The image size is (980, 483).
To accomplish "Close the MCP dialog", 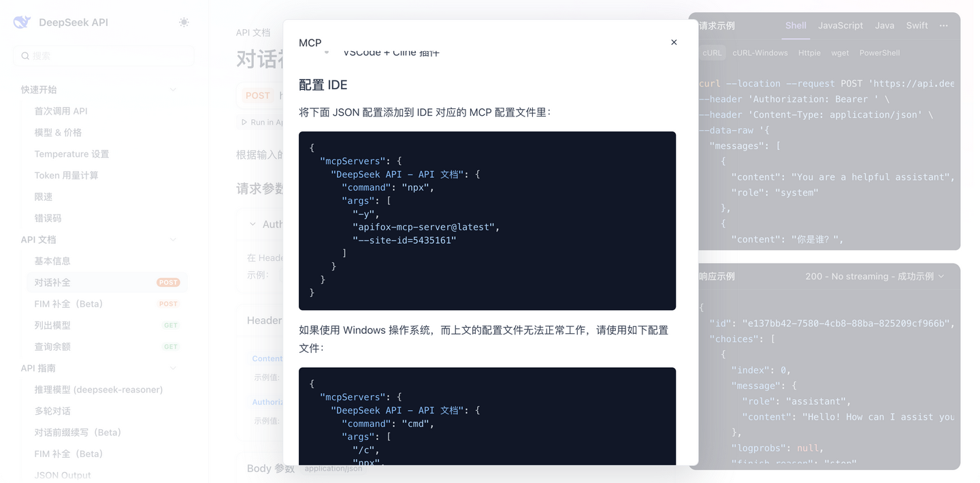I will coord(674,42).
